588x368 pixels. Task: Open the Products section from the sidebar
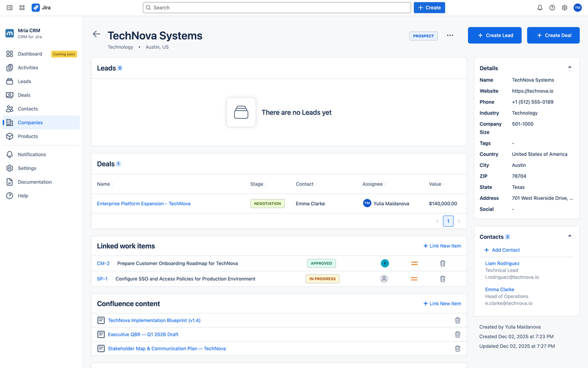(x=27, y=136)
